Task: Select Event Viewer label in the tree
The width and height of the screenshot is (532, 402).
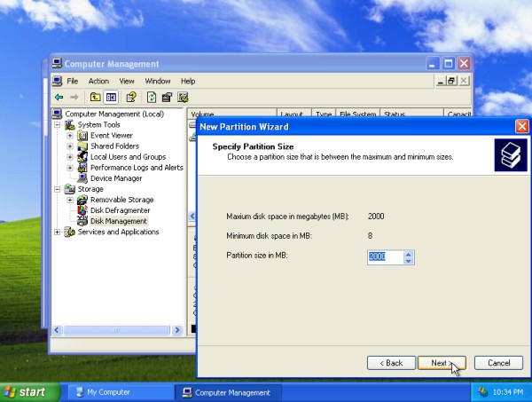Action: coord(112,136)
